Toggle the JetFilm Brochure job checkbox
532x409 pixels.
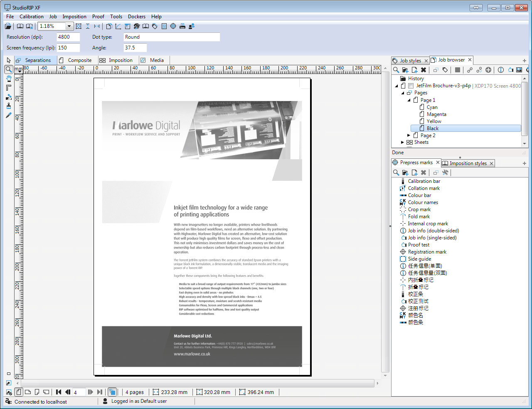[x=411, y=86]
